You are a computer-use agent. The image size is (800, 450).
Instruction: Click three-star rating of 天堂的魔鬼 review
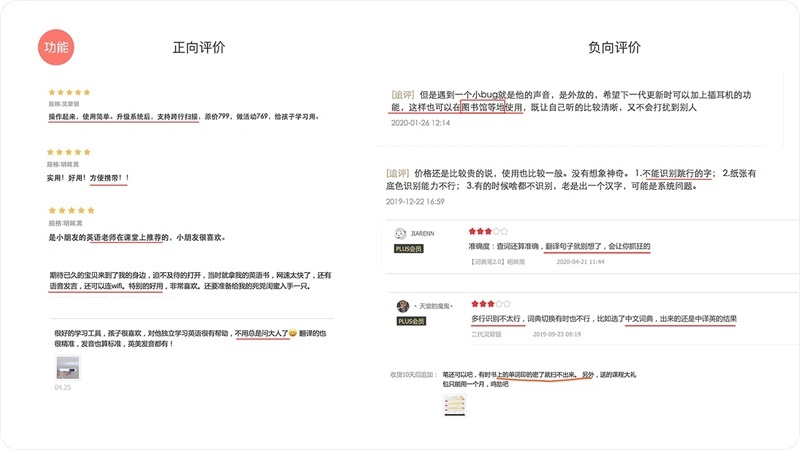tap(491, 304)
